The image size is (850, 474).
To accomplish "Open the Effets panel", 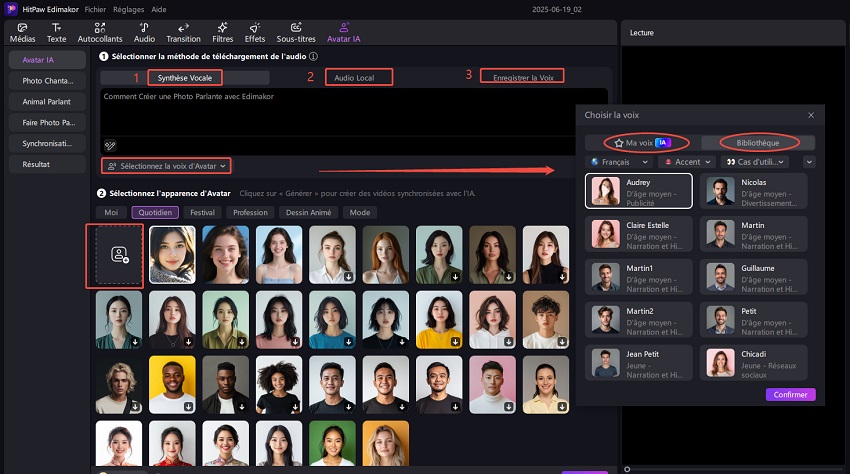I will (x=255, y=33).
